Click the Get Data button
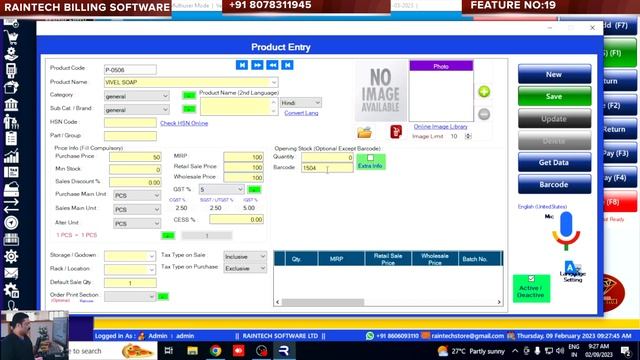 [x=554, y=162]
